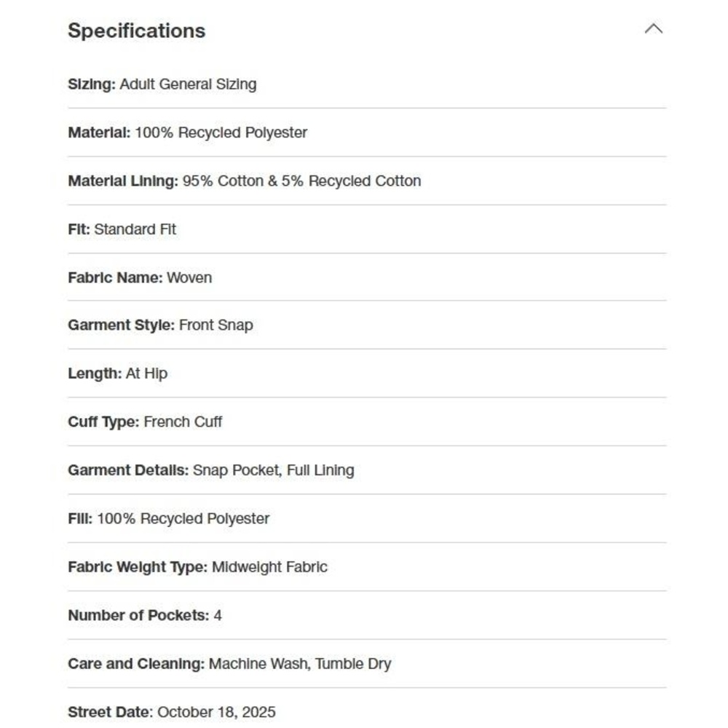Click the Material: 100% Recycled Polyester text
The height and width of the screenshot is (728, 728).
coord(188,132)
